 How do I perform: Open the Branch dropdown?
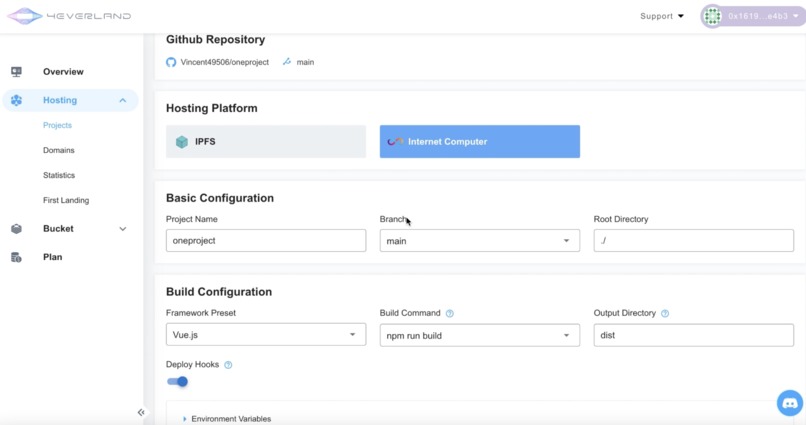[x=480, y=241]
